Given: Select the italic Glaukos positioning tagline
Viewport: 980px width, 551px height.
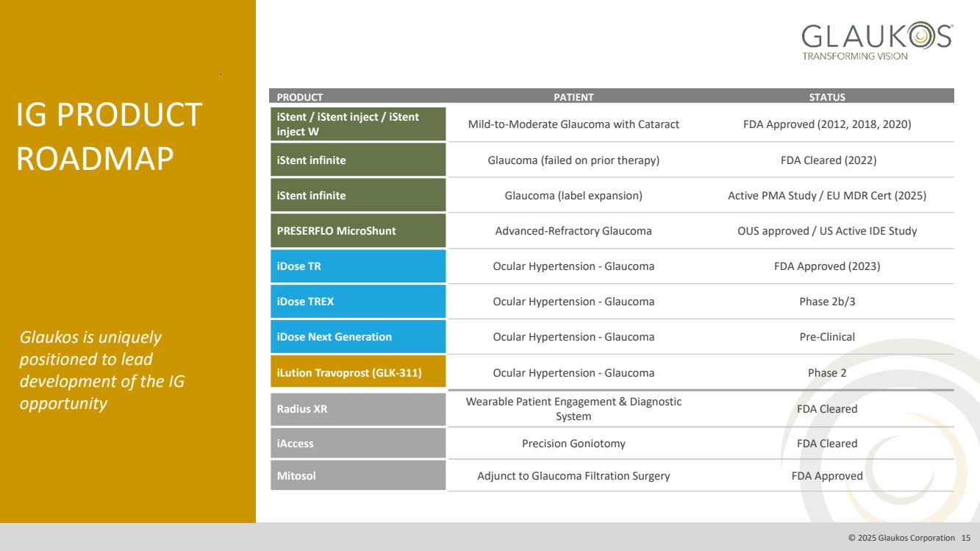Looking at the screenshot, I should [x=101, y=370].
